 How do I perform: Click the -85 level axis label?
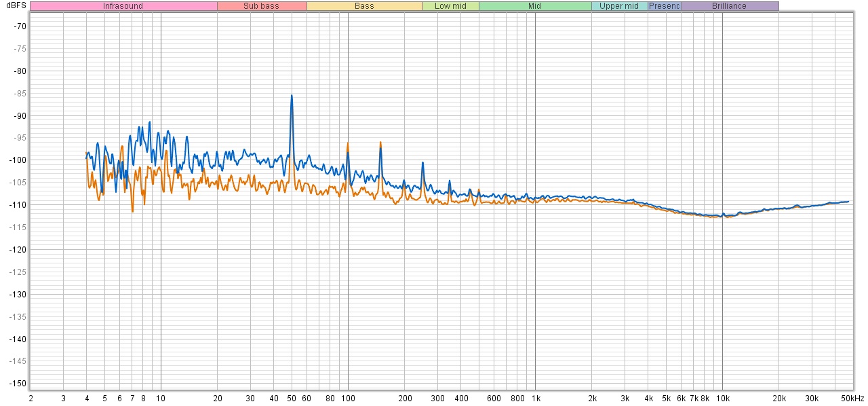pyautogui.click(x=20, y=94)
